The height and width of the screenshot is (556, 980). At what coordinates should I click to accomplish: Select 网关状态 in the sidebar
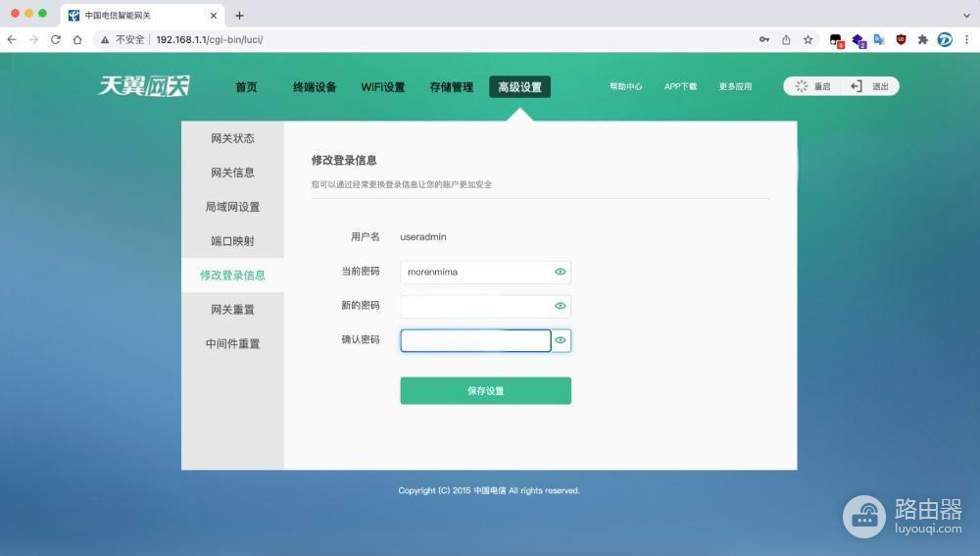tap(232, 138)
